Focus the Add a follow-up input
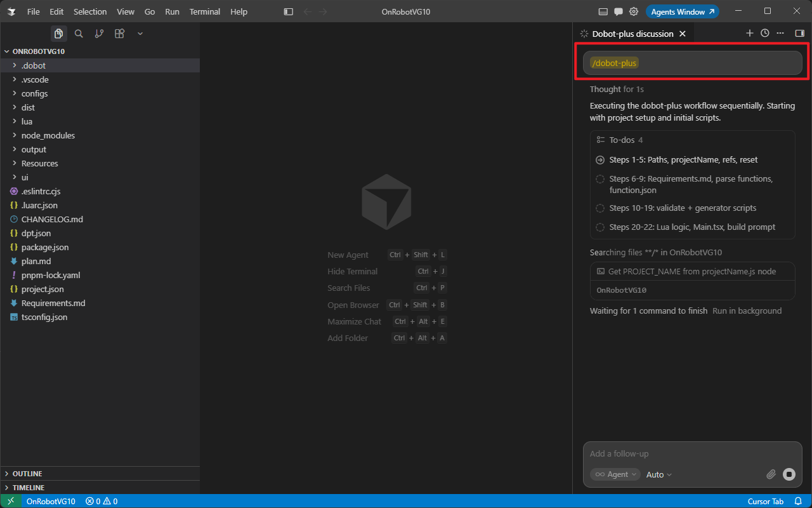The width and height of the screenshot is (812, 508). pos(692,453)
